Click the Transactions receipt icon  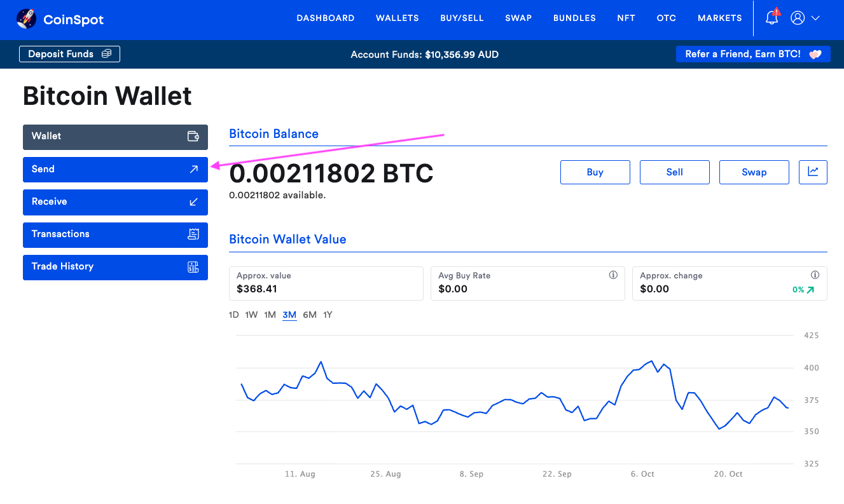click(x=193, y=234)
